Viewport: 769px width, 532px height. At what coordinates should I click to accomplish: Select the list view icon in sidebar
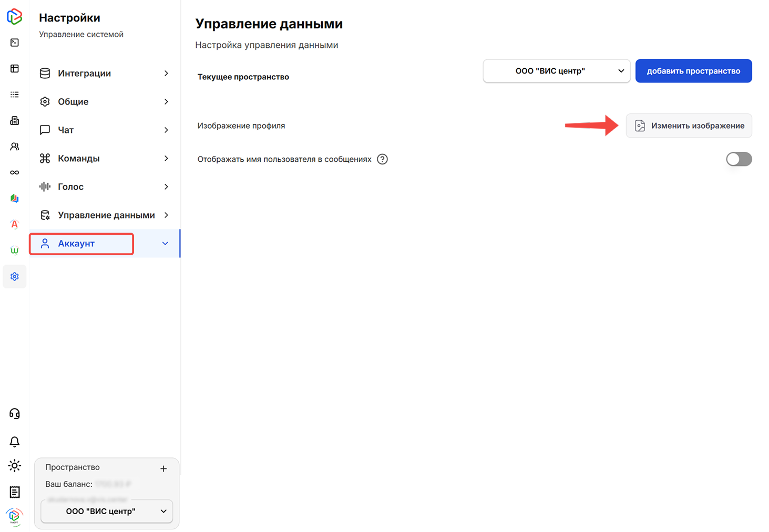tap(14, 94)
